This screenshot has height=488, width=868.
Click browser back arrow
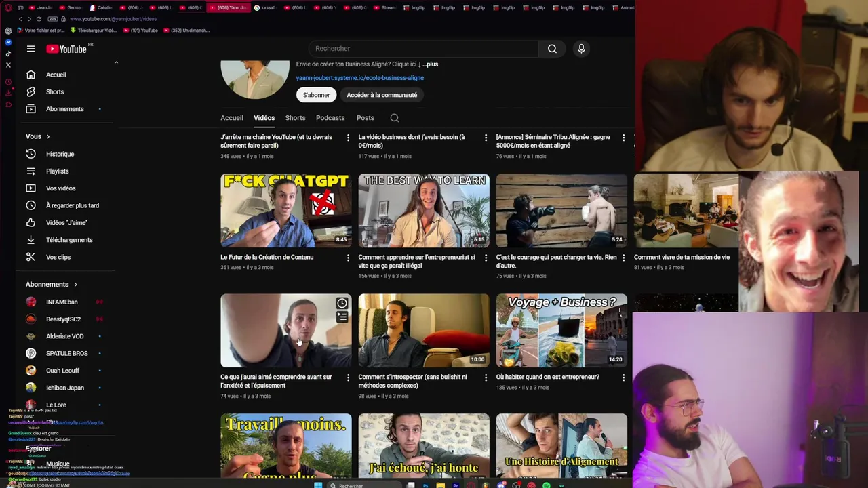(20, 19)
